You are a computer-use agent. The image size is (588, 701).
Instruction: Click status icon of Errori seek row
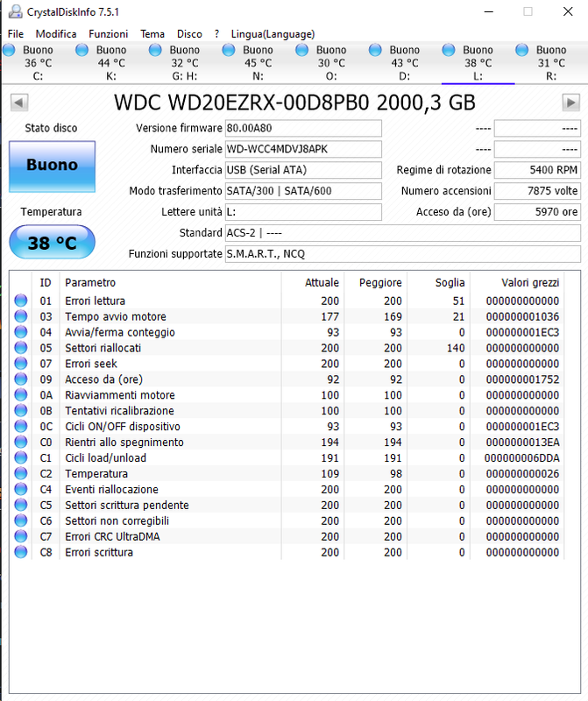[x=20, y=363]
